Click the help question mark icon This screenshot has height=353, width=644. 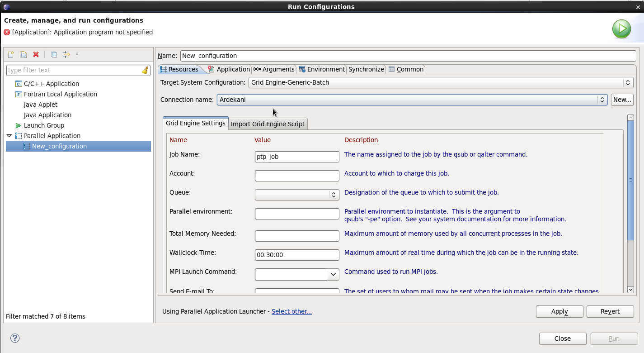15,338
